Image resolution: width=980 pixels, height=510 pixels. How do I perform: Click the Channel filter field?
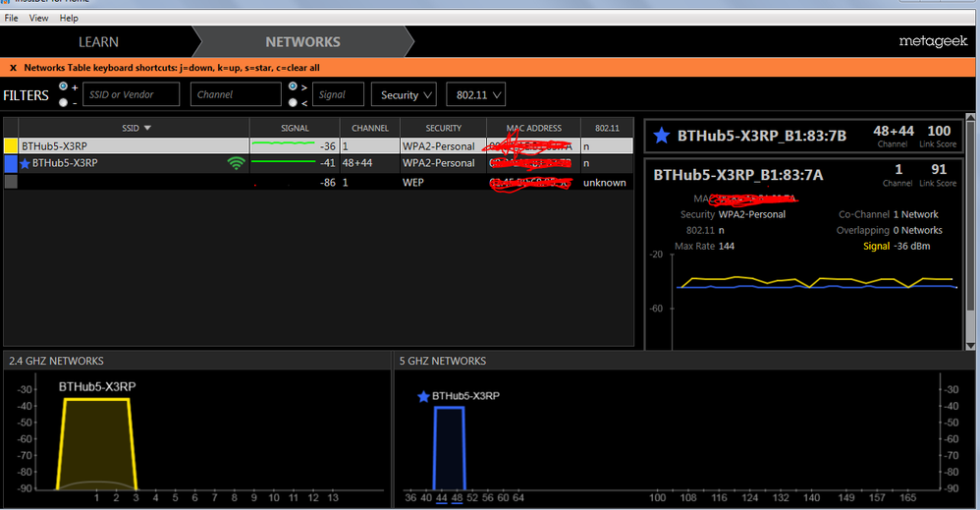236,94
